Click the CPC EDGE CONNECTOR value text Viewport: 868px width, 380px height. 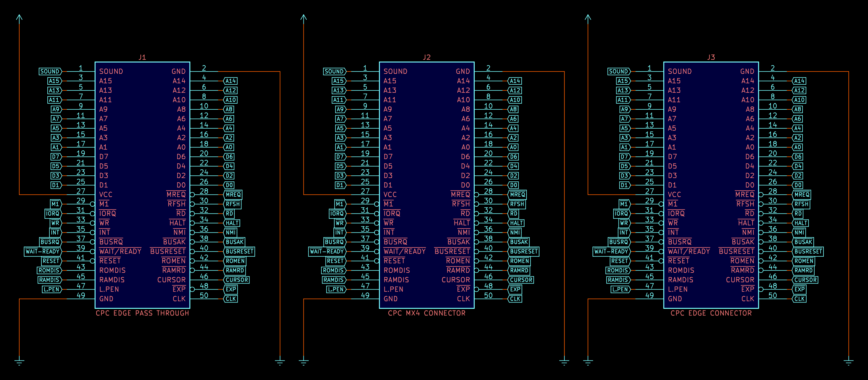point(711,313)
